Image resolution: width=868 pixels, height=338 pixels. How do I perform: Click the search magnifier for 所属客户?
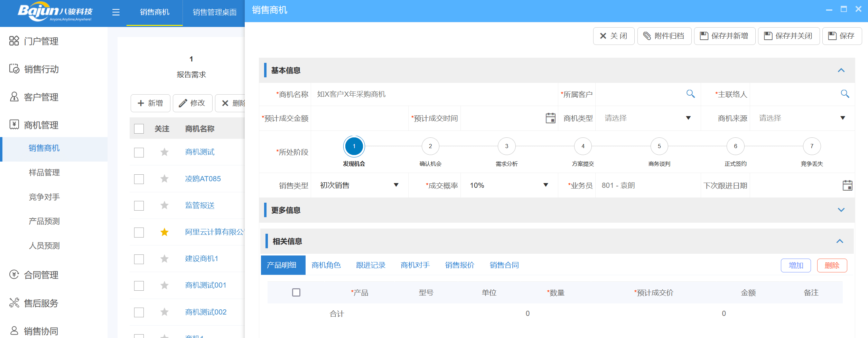coord(691,94)
